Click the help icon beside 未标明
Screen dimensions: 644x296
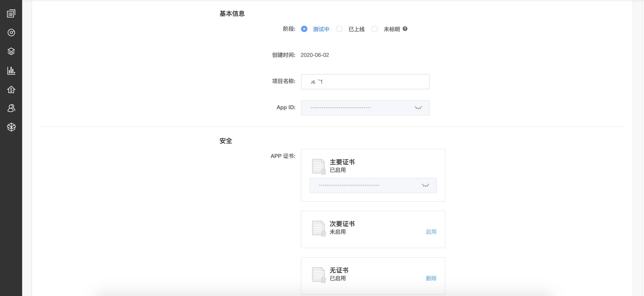[x=405, y=29]
